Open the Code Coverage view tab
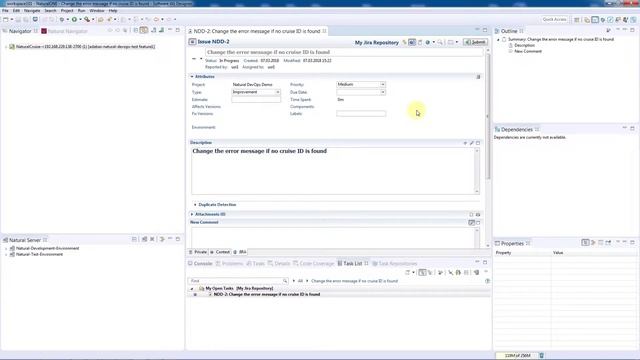 click(313, 264)
